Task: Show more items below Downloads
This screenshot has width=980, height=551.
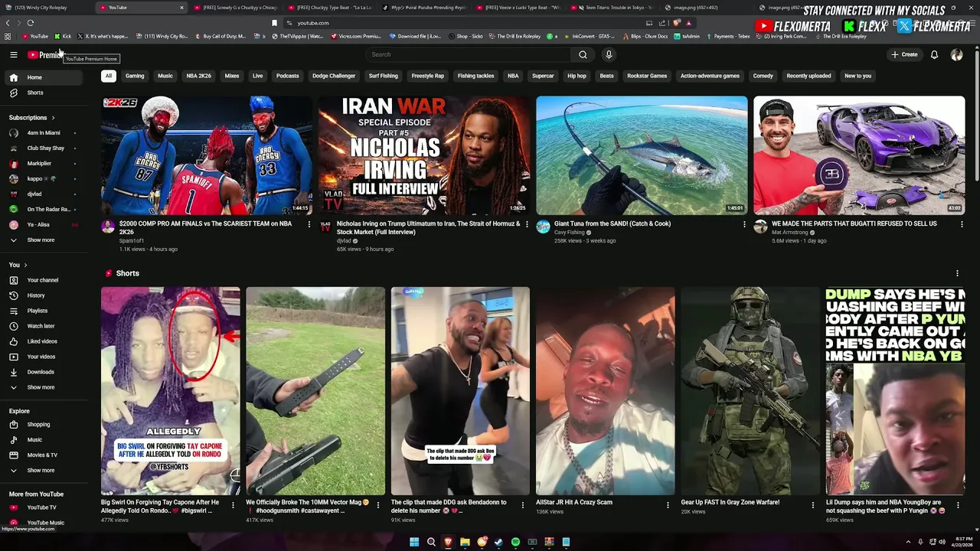Action: click(44, 387)
